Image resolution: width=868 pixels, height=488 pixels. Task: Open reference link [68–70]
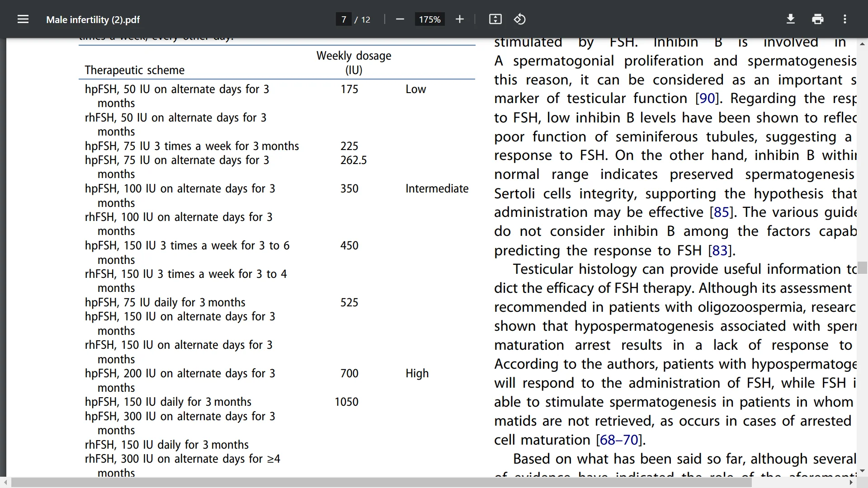(619, 440)
